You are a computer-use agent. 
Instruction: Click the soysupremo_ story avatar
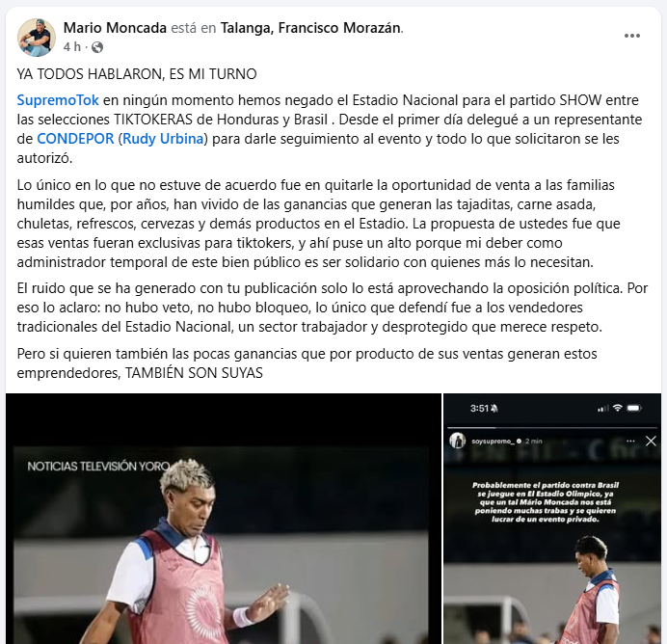tap(458, 441)
